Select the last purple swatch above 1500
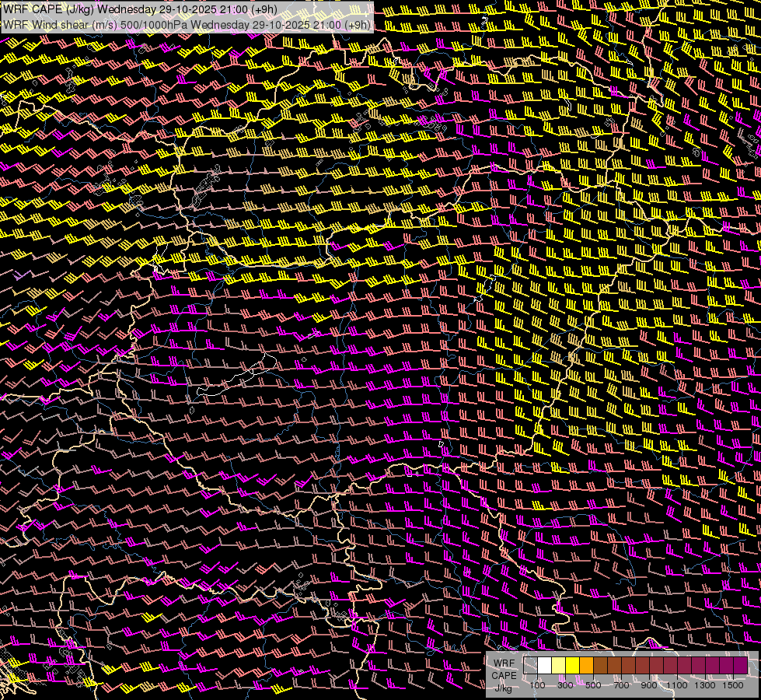 (x=740, y=665)
